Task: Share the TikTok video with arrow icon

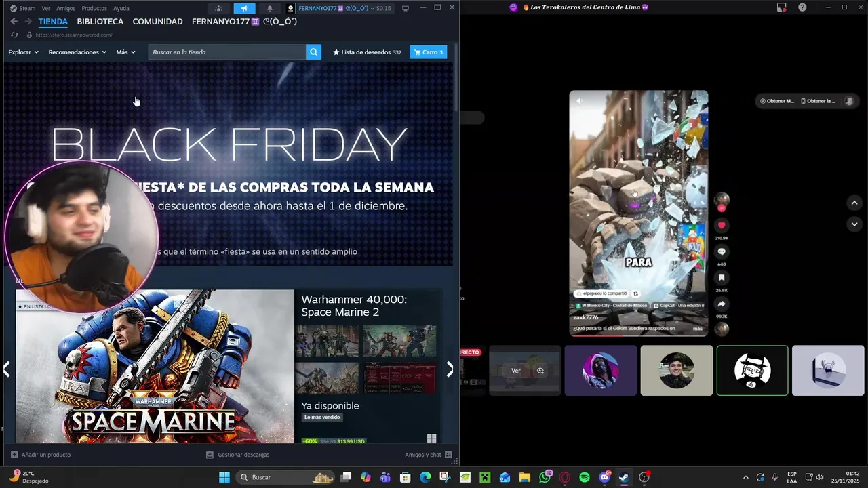Action: (x=722, y=304)
